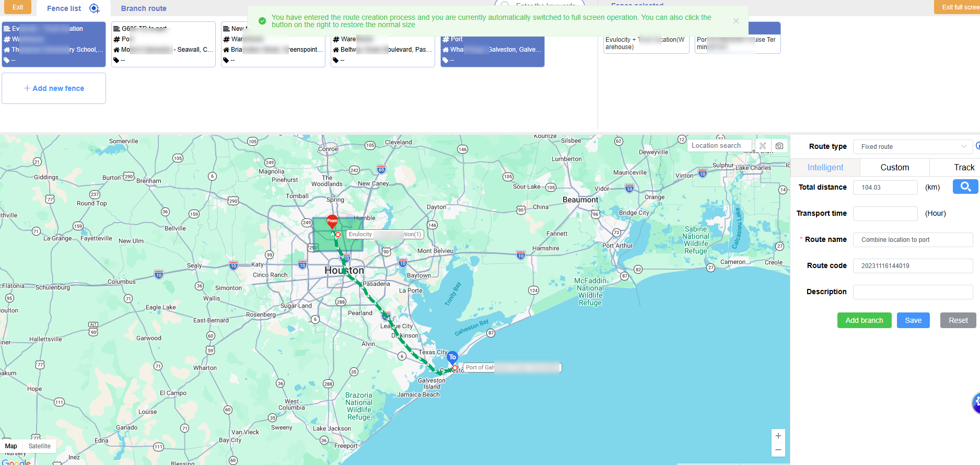Click the red From marker on the map
This screenshot has height=465, width=980.
tap(332, 221)
